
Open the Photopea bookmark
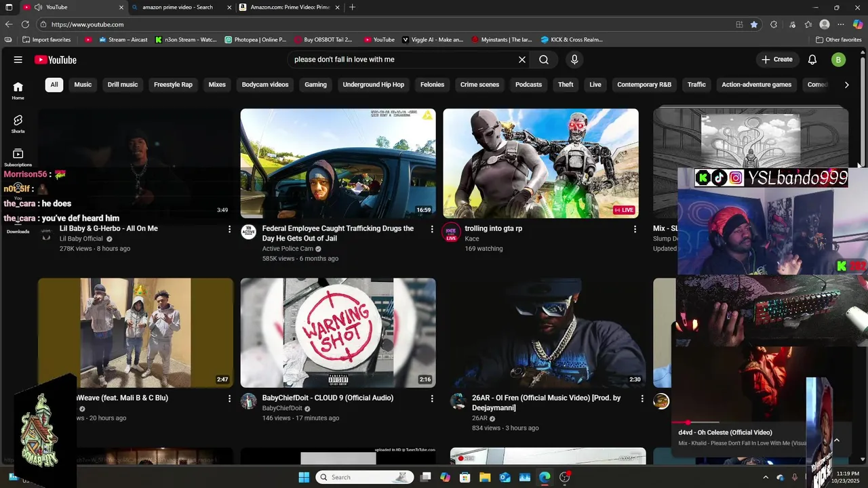(256, 40)
